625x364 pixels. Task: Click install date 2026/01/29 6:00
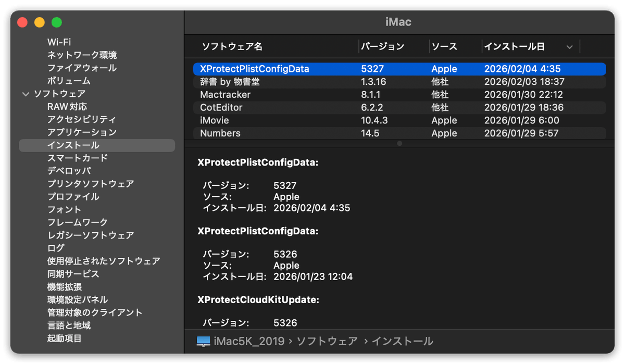[522, 120]
